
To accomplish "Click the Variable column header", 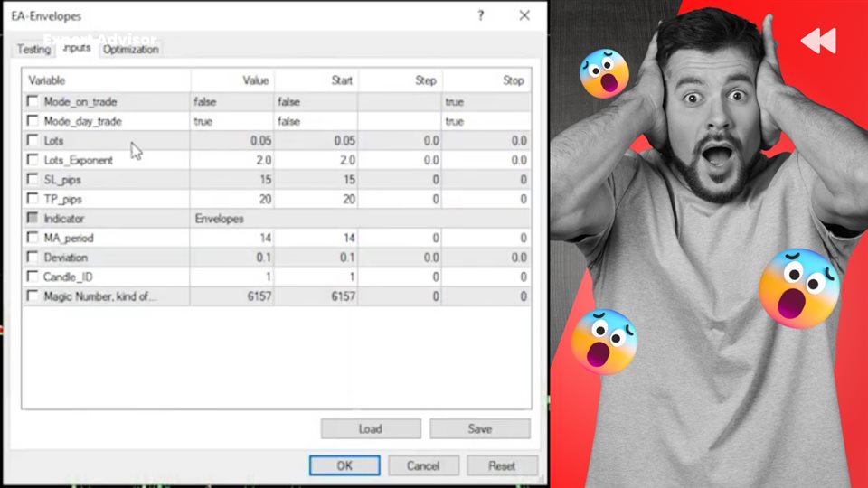I will click(x=104, y=80).
